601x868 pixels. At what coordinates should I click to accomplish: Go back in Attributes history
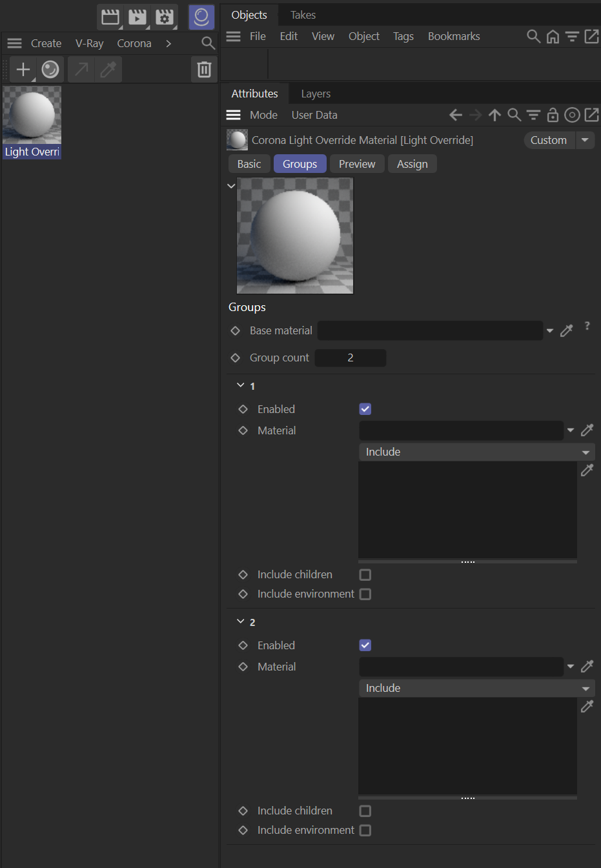pos(456,115)
